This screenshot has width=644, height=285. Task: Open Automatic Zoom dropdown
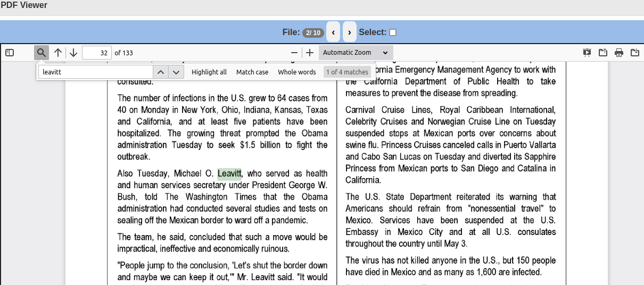[356, 53]
